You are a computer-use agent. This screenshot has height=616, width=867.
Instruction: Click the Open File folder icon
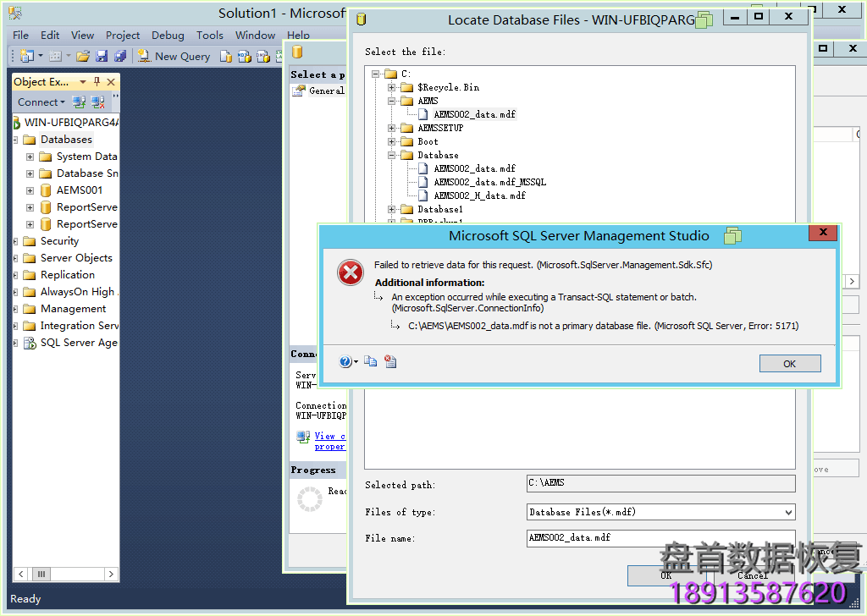coord(83,56)
